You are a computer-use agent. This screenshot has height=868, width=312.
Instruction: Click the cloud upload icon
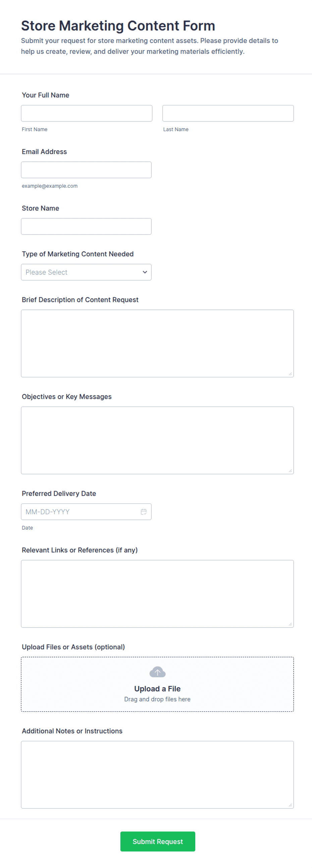157,672
